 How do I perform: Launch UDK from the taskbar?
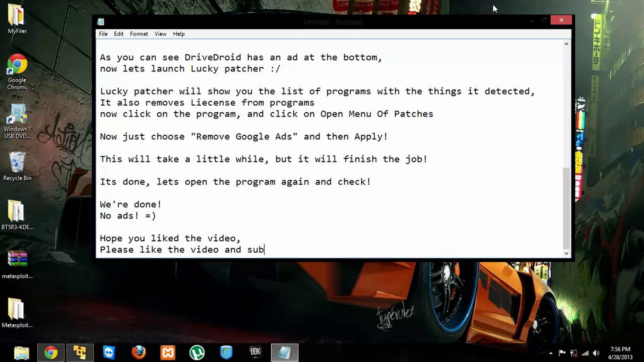tap(255, 352)
